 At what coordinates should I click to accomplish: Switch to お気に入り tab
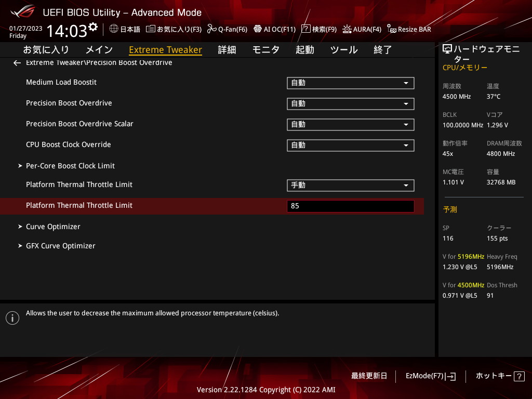click(x=46, y=50)
